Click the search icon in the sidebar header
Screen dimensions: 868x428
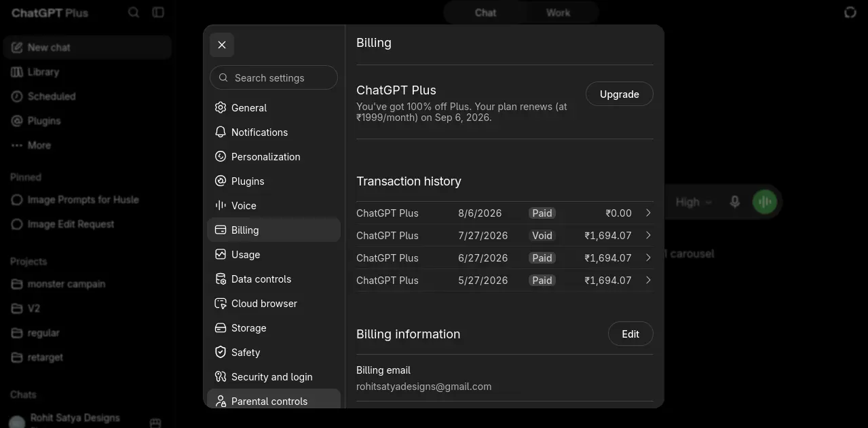pos(134,12)
